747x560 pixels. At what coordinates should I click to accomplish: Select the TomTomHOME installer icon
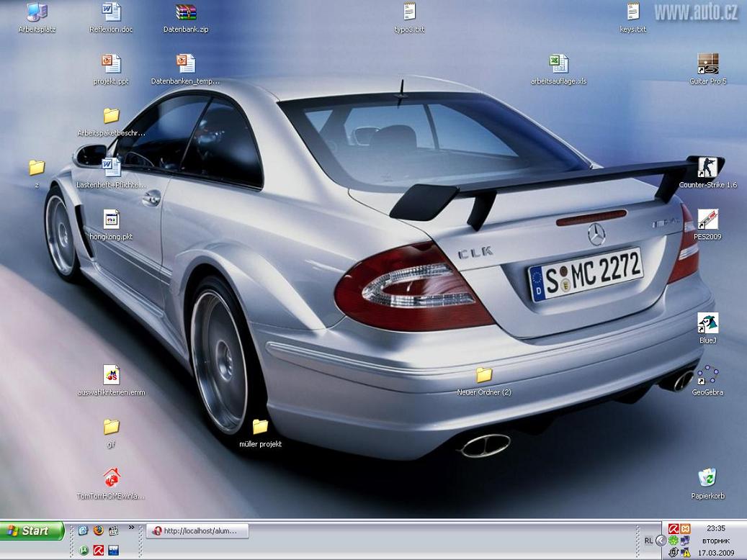coord(111,479)
